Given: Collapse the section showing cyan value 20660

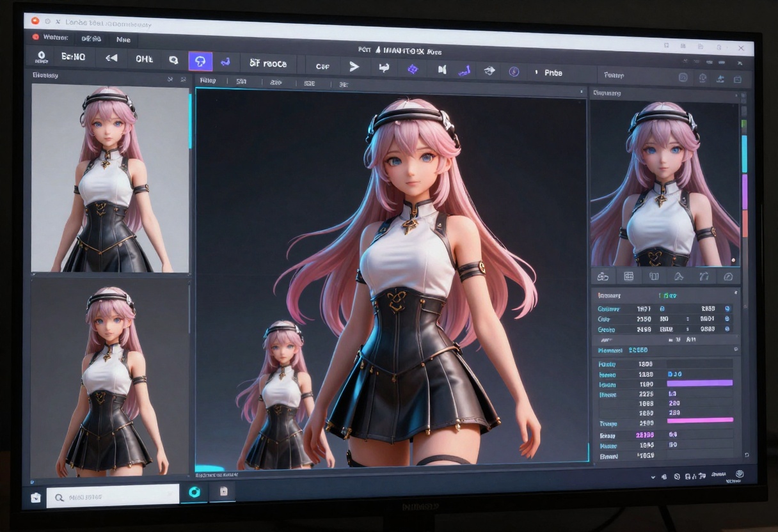Looking at the screenshot, I should (x=736, y=350).
